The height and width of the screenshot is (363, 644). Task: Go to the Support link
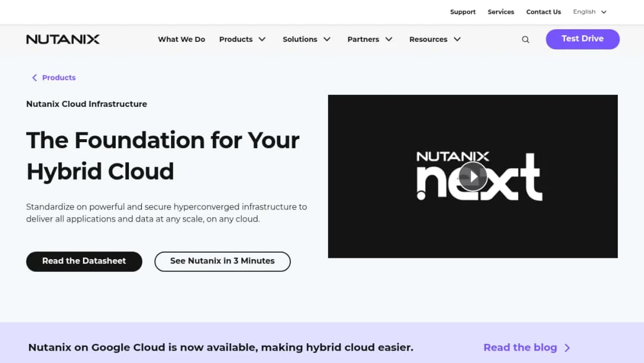[x=463, y=12]
